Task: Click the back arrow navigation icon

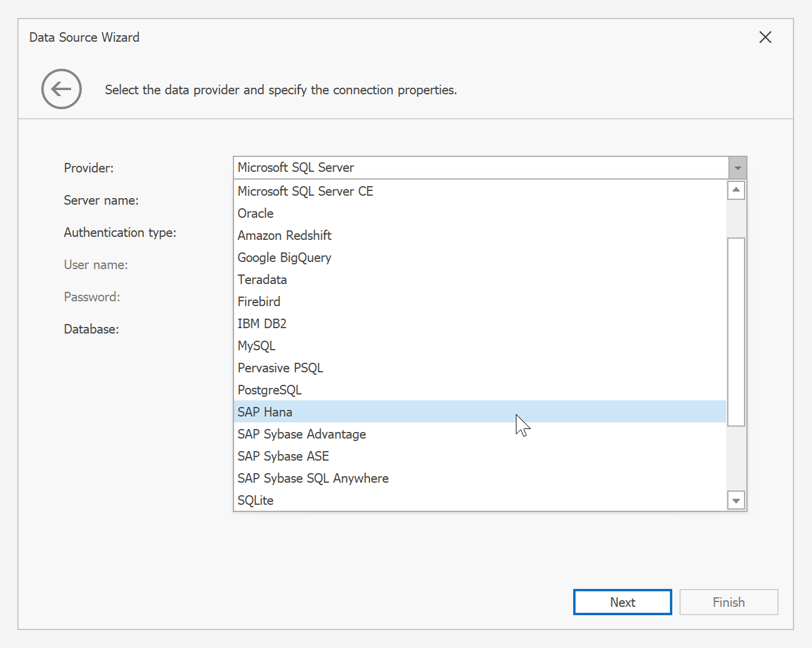Action: coord(61,89)
